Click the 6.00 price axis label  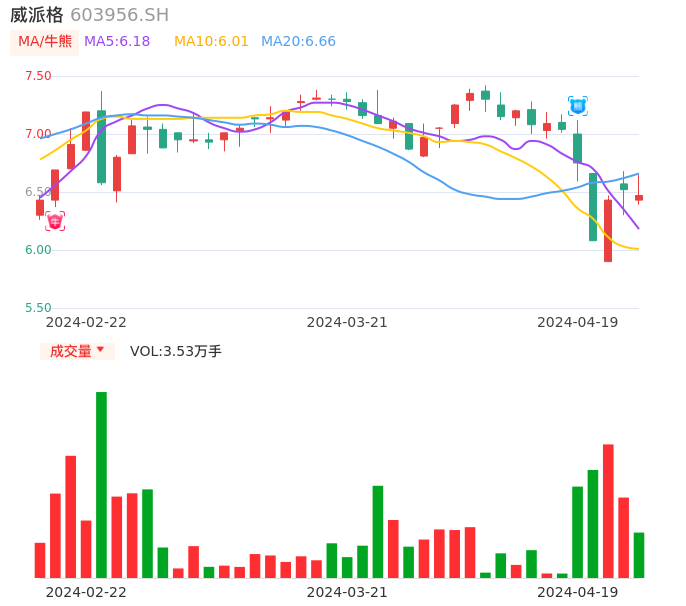[x=38, y=250]
